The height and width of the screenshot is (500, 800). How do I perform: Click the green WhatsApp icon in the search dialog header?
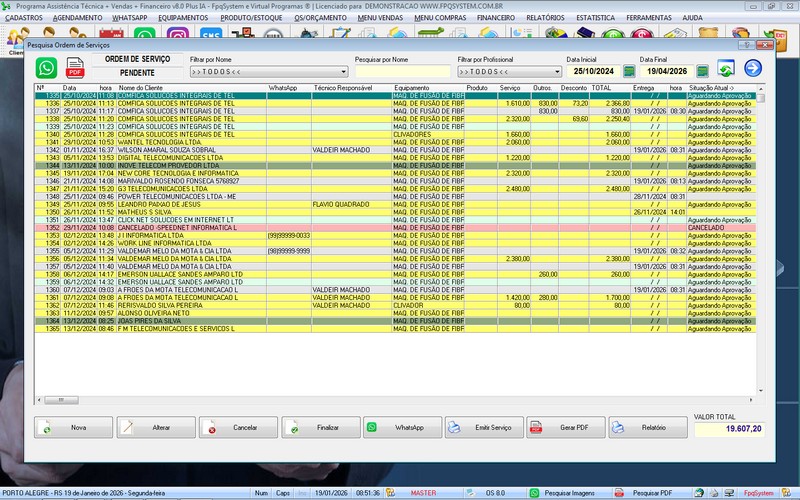[x=46, y=68]
